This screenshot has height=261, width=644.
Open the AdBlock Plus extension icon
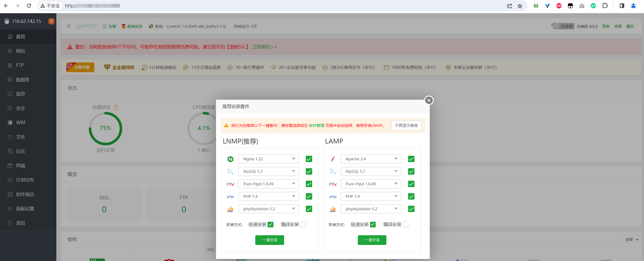pyautogui.click(x=559, y=6)
